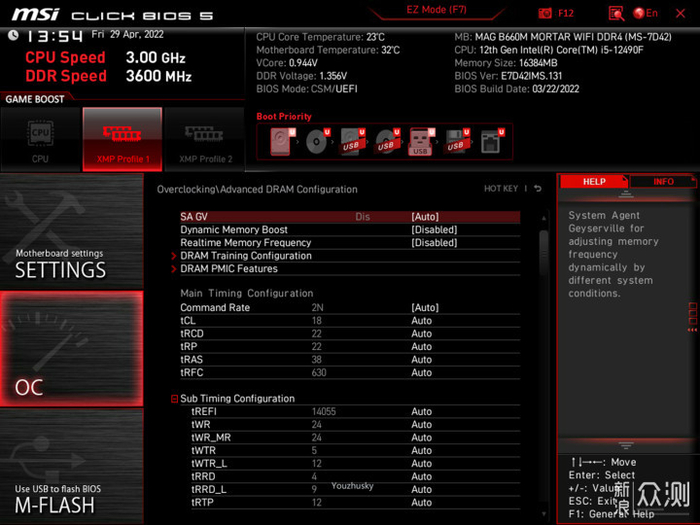Viewport: 700px width, 525px height.
Task: Select the HELP tab
Action: [x=594, y=182]
